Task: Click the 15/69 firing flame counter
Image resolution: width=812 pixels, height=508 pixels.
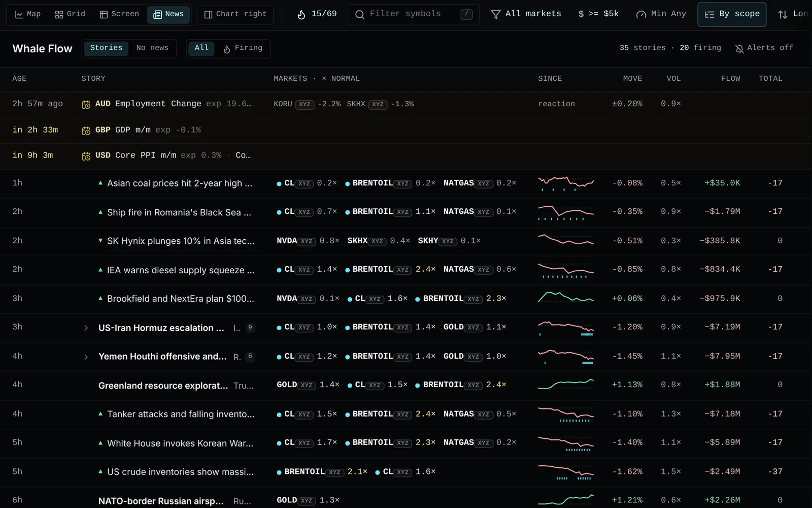Action: click(x=317, y=14)
